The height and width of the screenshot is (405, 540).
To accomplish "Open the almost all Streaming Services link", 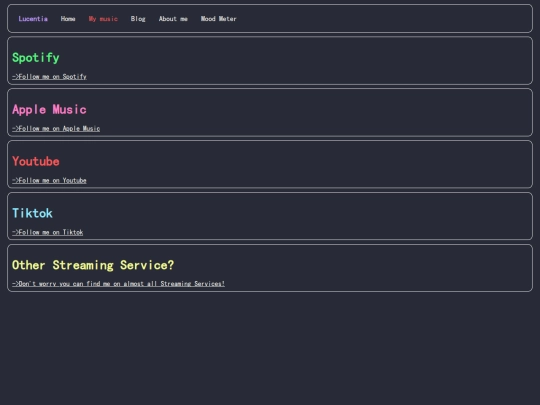I will [x=118, y=284].
